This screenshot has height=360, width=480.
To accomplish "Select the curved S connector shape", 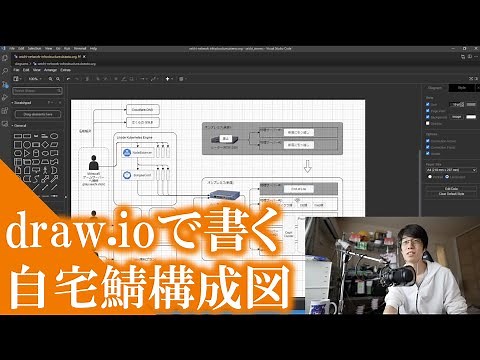I will point(36,179).
